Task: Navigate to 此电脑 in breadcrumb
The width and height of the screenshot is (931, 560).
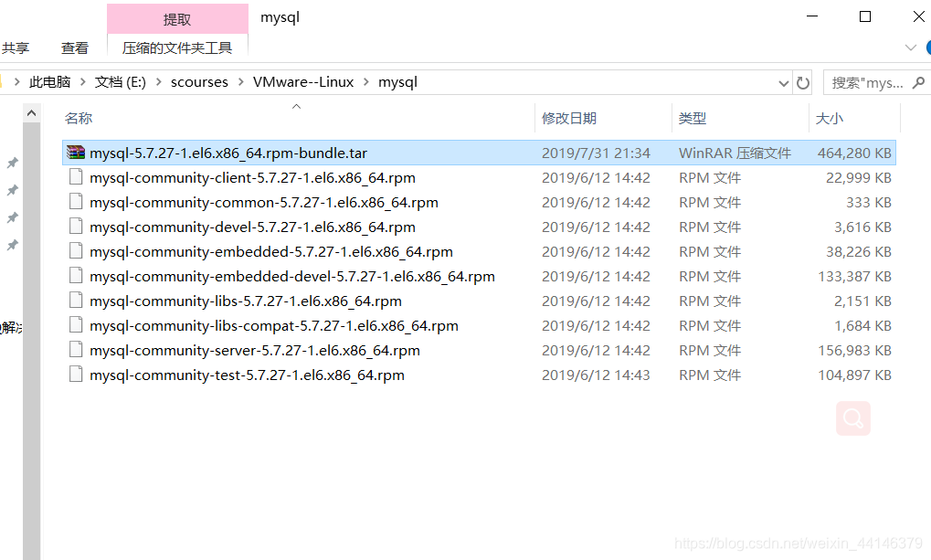Action: coord(50,82)
